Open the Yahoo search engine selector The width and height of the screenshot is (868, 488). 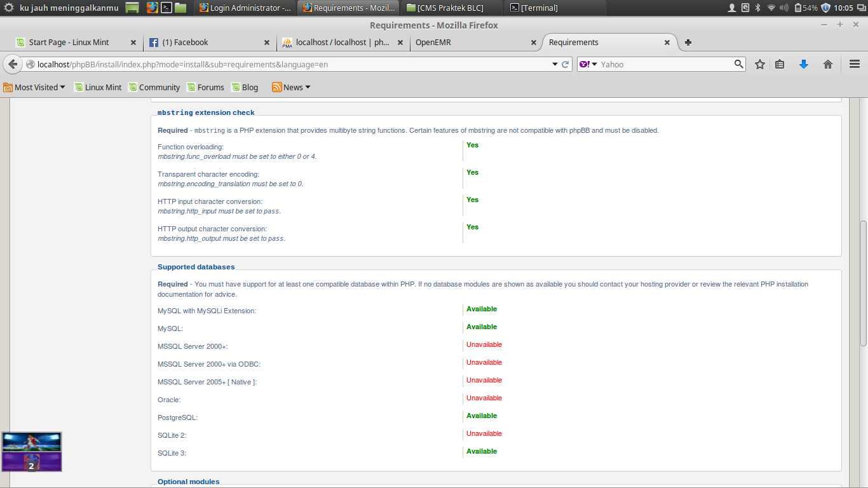588,64
